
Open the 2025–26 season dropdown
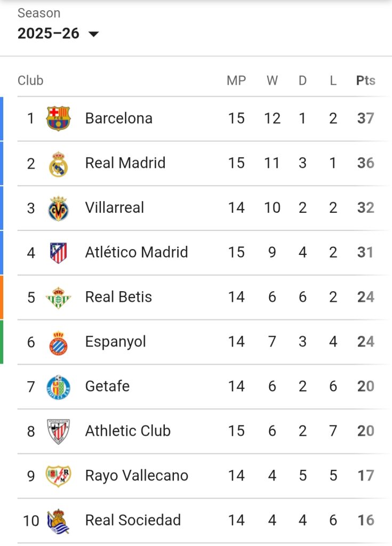[x=49, y=34]
